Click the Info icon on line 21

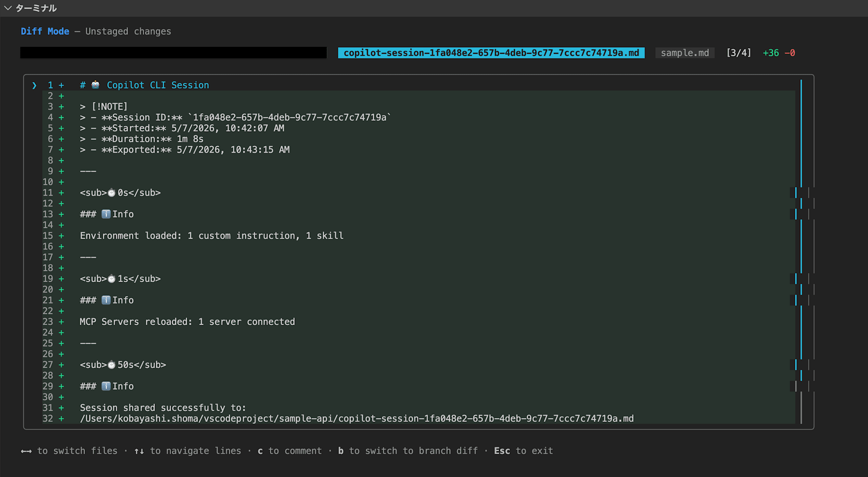pyautogui.click(x=106, y=300)
